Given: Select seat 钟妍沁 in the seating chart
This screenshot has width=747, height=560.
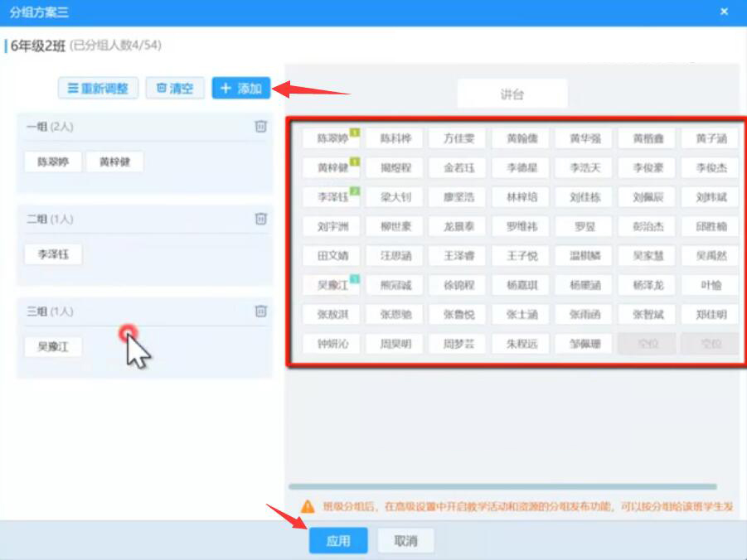Looking at the screenshot, I should click(332, 344).
